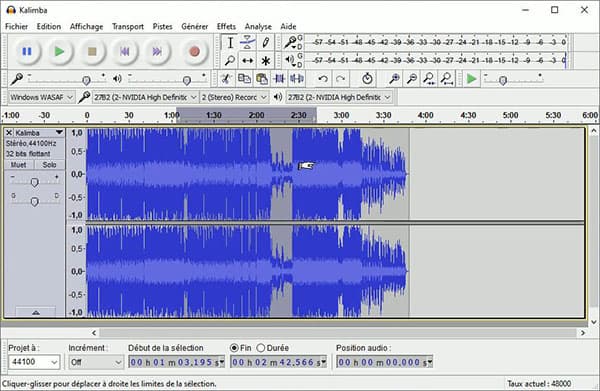Image resolution: width=600 pixels, height=391 pixels.
Task: Open the Windows WASAPI host dropdown
Action: click(x=41, y=98)
